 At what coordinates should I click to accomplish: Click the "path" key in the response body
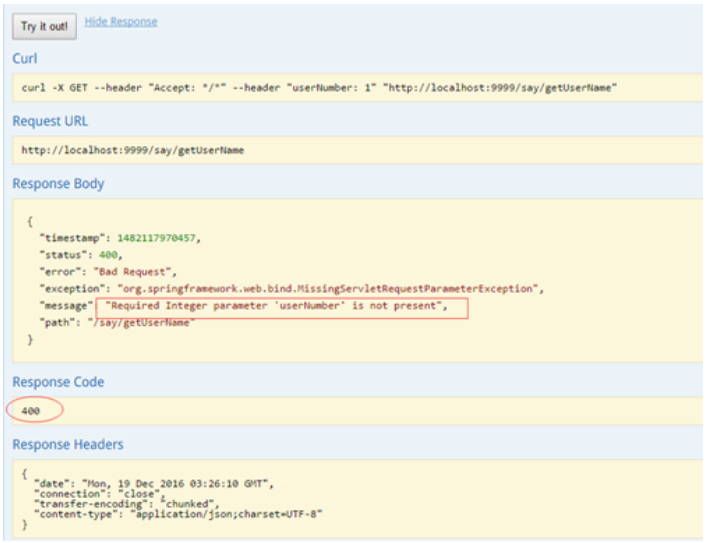pos(56,322)
